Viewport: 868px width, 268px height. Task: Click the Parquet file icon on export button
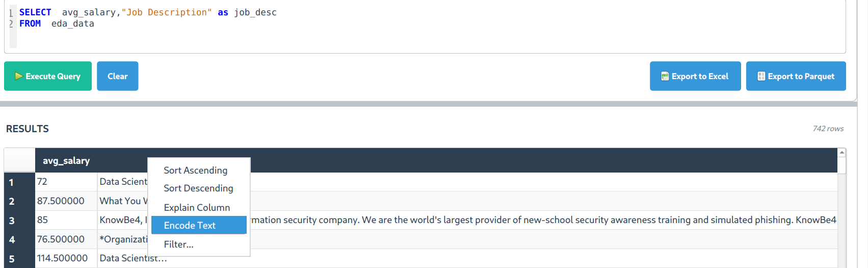coord(761,76)
